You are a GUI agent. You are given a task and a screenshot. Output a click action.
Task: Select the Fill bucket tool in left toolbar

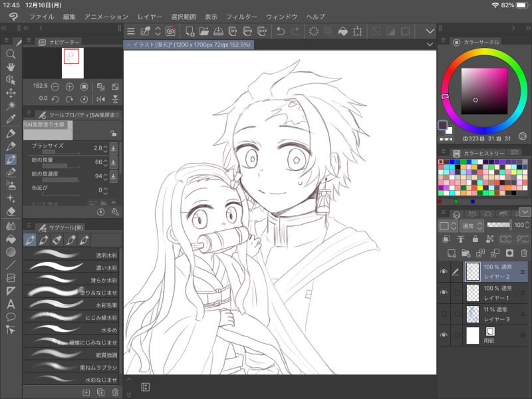click(x=11, y=239)
